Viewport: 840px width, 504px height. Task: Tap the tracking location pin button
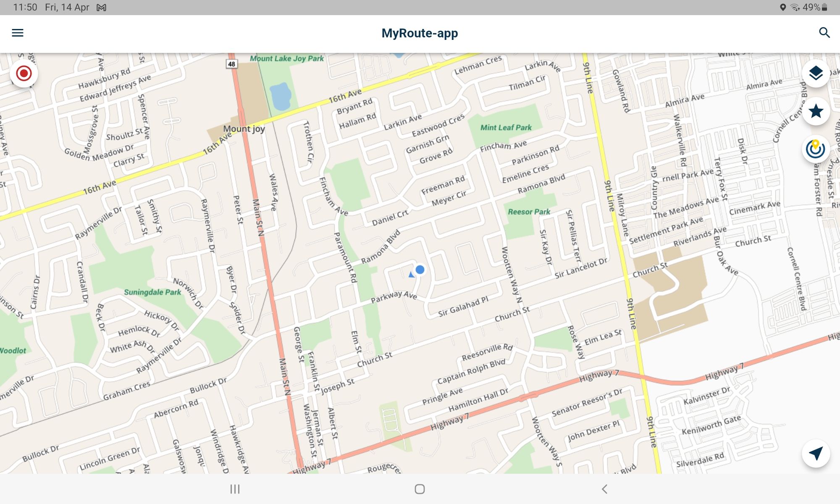[x=816, y=149]
